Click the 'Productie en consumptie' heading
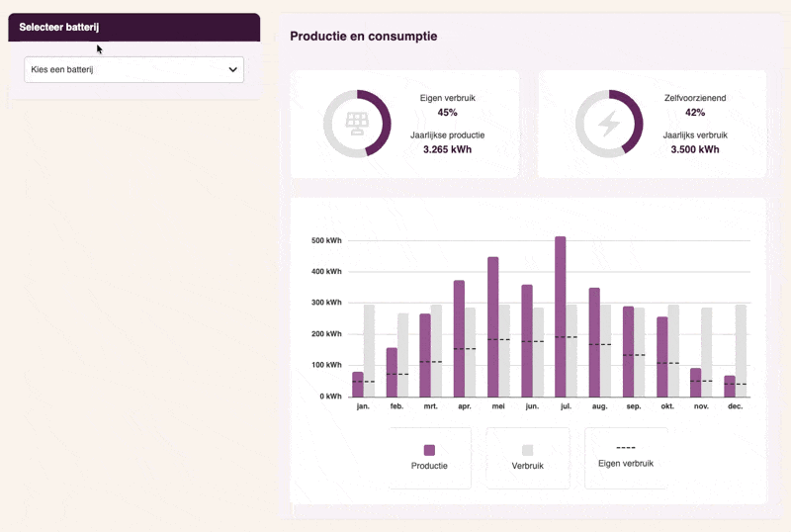The width and height of the screenshot is (791, 532). [363, 37]
